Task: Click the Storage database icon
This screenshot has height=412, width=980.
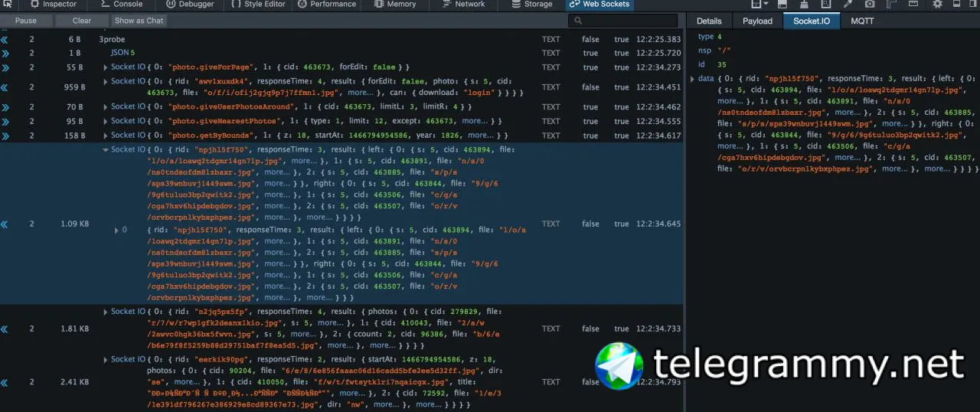Action: pos(514,4)
